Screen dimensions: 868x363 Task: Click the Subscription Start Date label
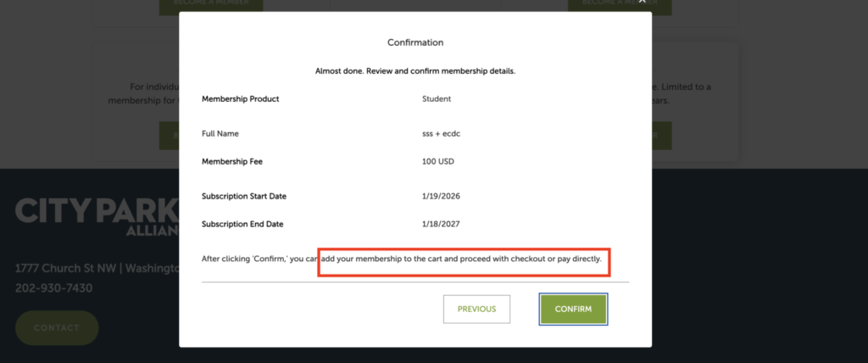coord(244,197)
